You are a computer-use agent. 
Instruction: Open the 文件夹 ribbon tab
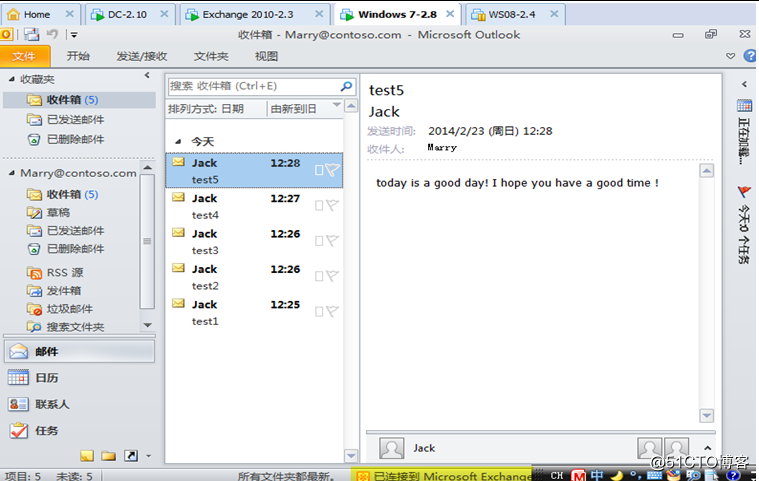pyautogui.click(x=211, y=56)
